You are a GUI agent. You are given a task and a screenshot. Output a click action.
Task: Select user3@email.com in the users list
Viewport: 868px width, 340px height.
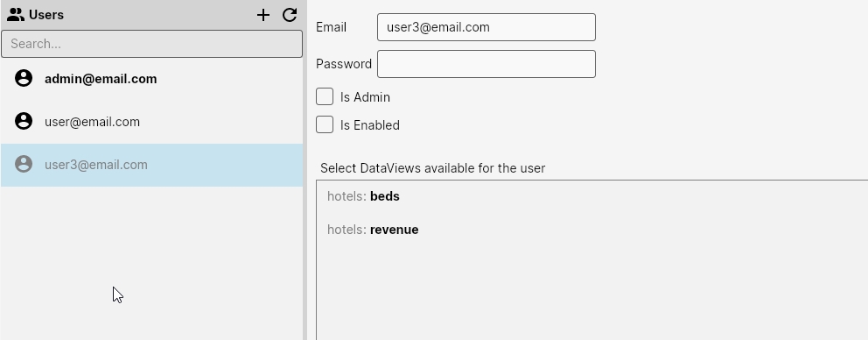[x=151, y=165]
